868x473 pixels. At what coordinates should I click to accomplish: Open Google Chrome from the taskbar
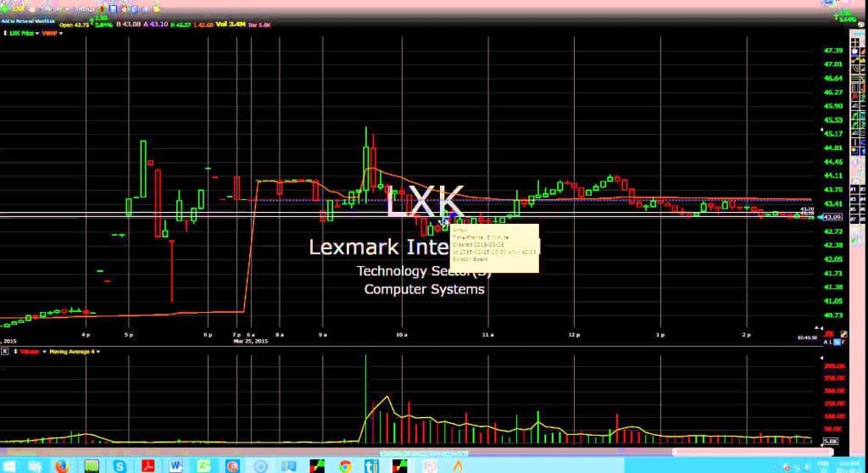pyautogui.click(x=345, y=466)
